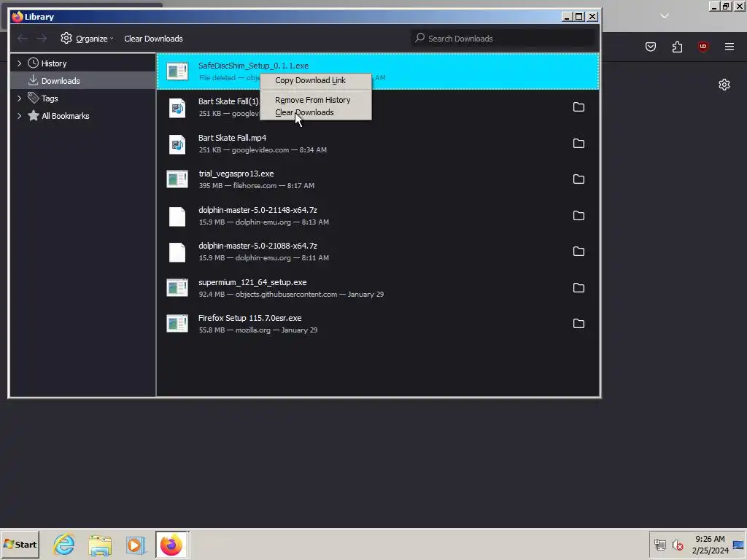Click supermium setup exe icon
Viewport: 747px width, 560px height.
(177, 287)
